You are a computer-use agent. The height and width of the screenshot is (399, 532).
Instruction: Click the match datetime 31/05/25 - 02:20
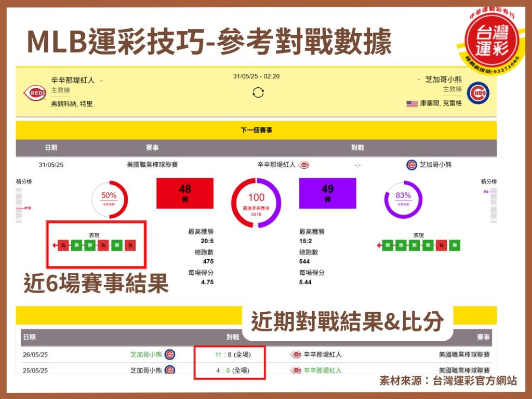(x=256, y=76)
